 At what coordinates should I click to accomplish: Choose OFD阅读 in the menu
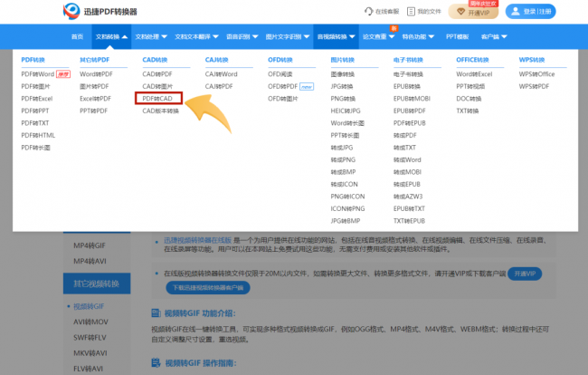click(x=280, y=74)
